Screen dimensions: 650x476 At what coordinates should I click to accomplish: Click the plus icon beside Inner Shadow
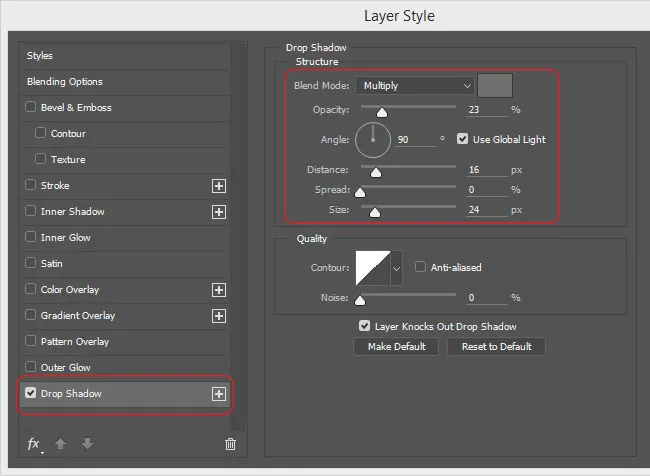coord(219,212)
